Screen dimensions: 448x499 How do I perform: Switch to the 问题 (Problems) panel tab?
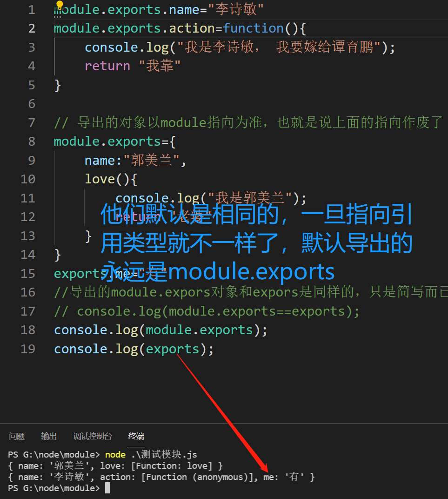17,436
